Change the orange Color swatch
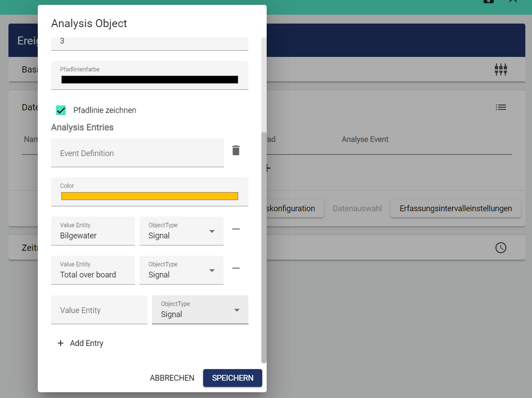The height and width of the screenshot is (398, 532). click(x=150, y=196)
